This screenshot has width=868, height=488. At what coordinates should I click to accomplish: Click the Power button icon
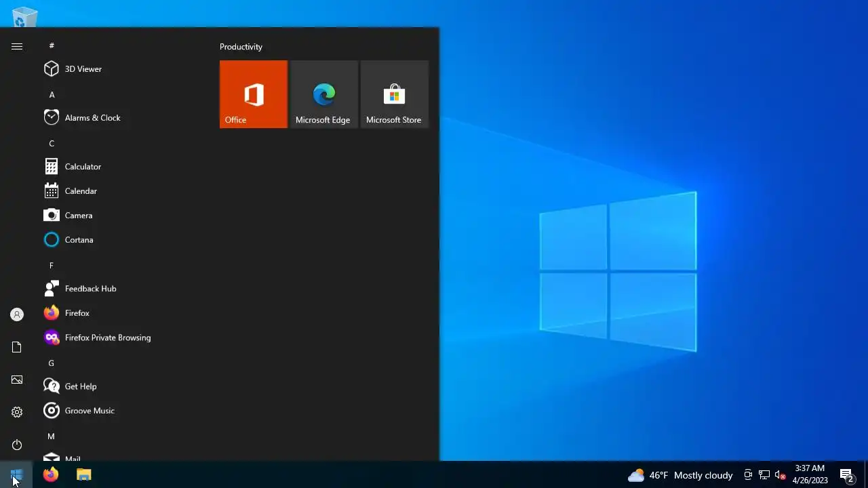pos(17,445)
